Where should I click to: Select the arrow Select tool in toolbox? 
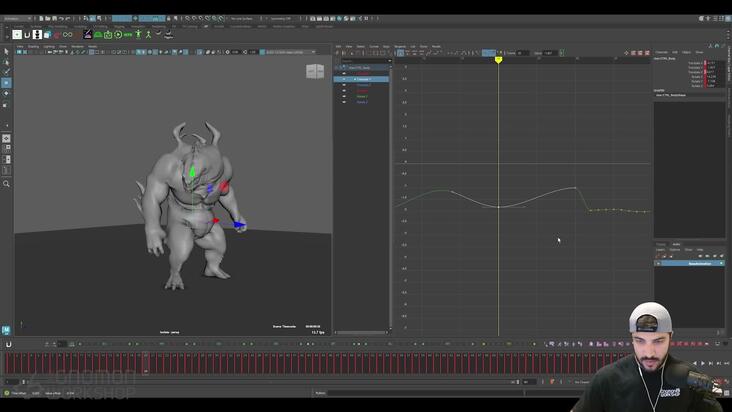click(x=6, y=51)
